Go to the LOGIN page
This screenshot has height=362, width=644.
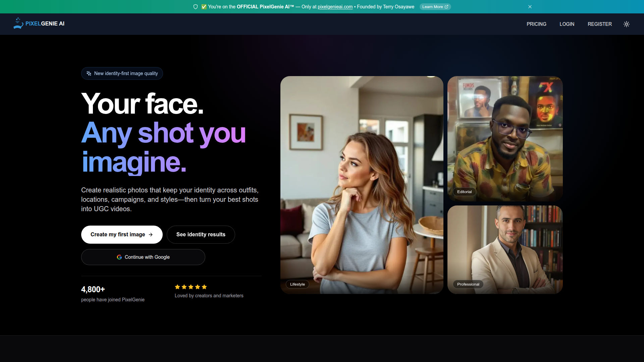click(x=567, y=24)
